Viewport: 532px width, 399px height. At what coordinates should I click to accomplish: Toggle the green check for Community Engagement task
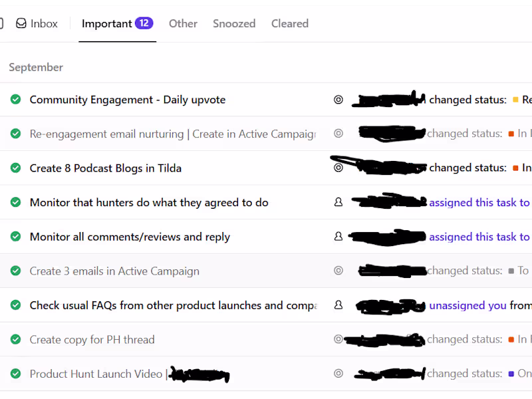15,100
